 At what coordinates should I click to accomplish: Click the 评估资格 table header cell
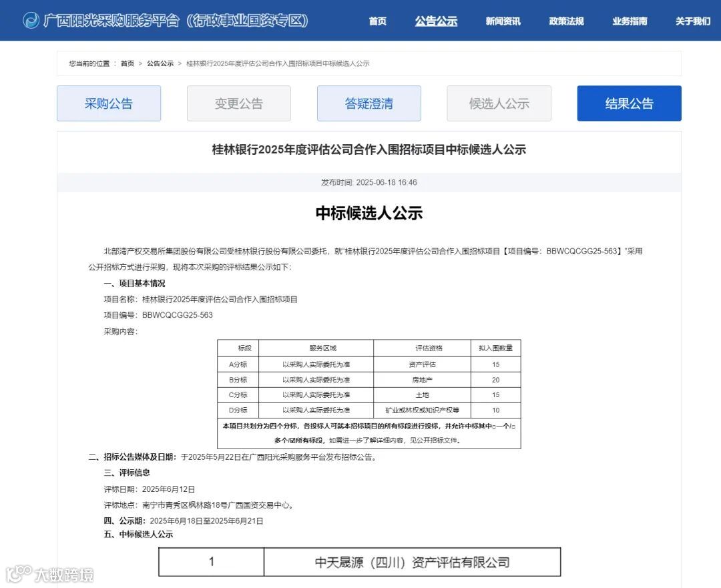422,348
